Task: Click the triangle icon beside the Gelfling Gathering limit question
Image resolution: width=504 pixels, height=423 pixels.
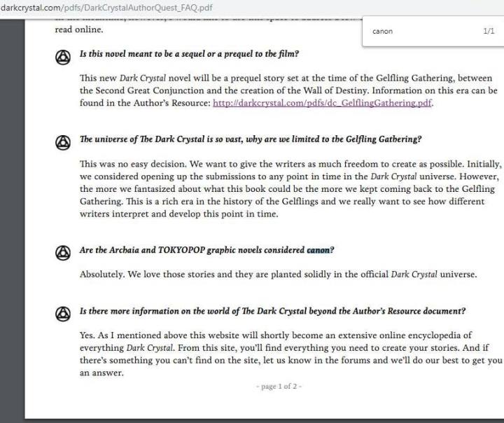Action: (x=63, y=142)
